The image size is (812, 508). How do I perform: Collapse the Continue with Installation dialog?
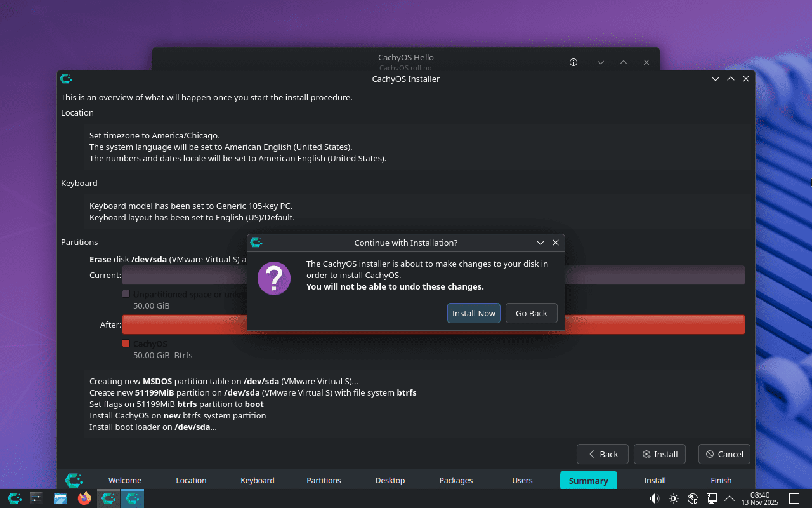tap(540, 243)
